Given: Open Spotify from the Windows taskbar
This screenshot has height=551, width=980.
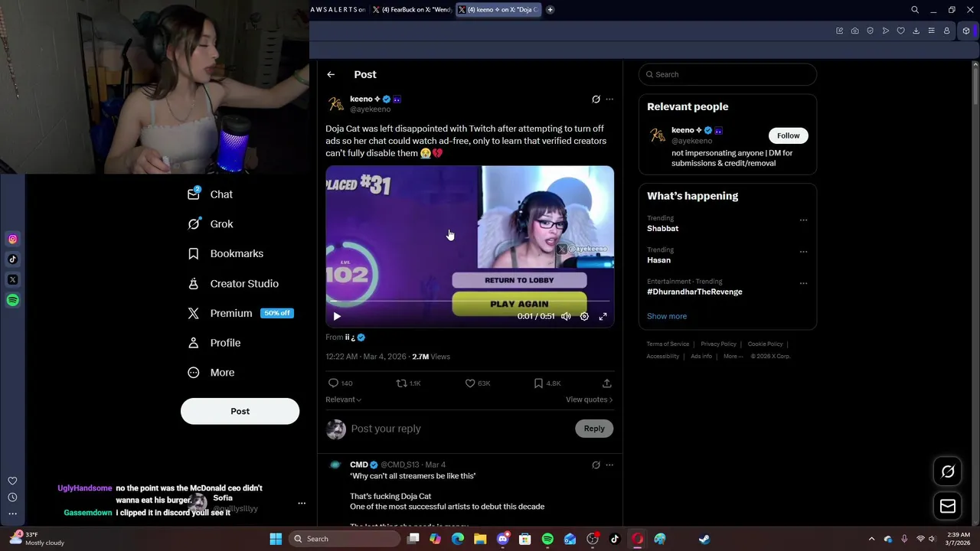Looking at the screenshot, I should coord(547,539).
